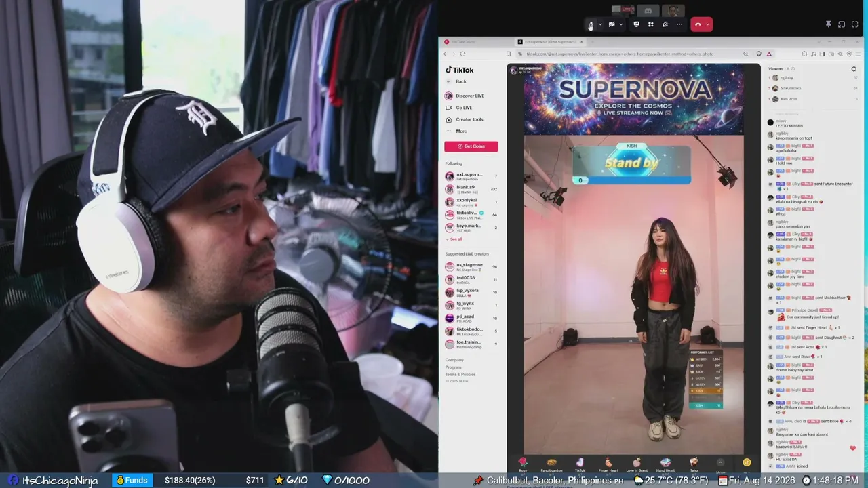868x488 pixels.
Task: Bookmark the page with the bookmark icon
Action: pyautogui.click(x=508, y=54)
